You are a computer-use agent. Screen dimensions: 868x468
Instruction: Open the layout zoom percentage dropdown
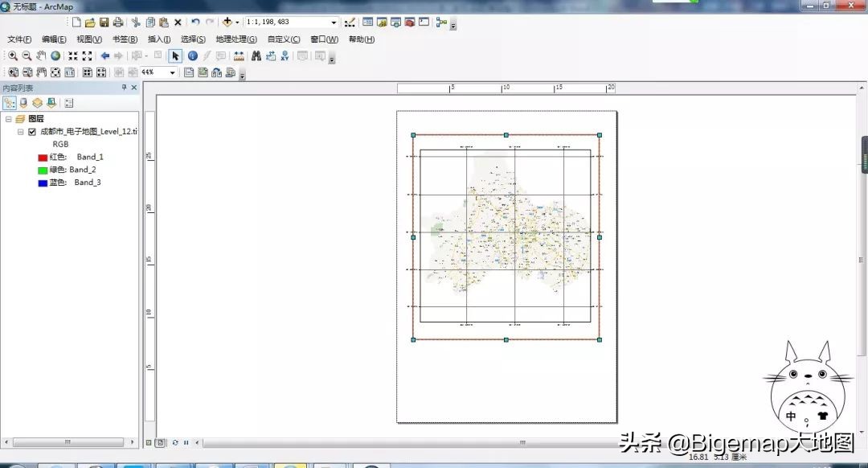tap(172, 72)
